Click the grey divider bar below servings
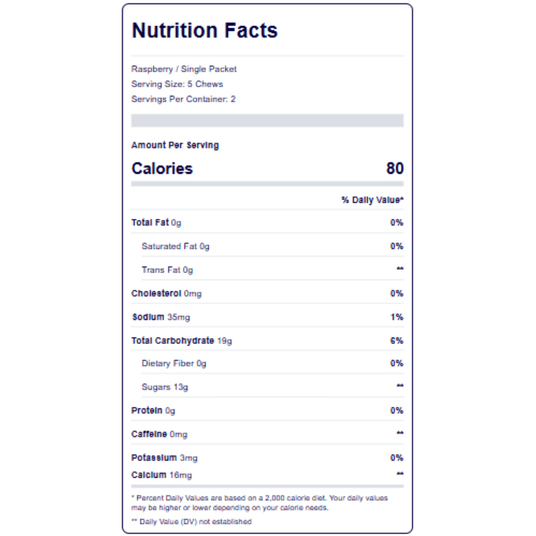 click(267, 120)
